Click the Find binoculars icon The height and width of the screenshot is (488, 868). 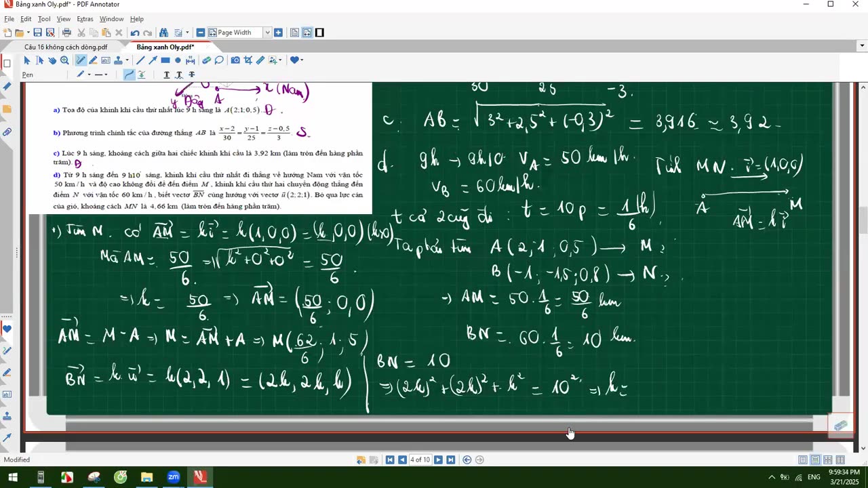point(163,33)
